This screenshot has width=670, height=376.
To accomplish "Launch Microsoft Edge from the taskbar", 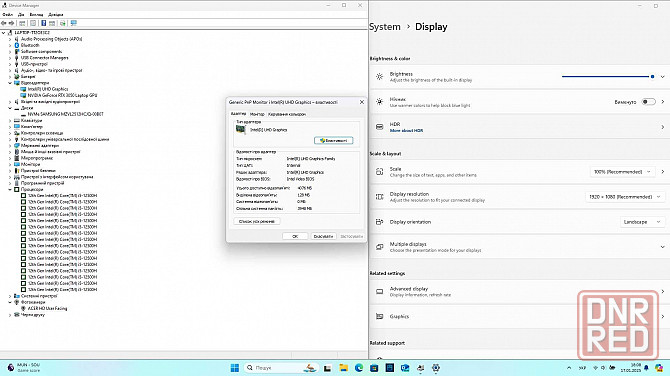I will pos(359,368).
